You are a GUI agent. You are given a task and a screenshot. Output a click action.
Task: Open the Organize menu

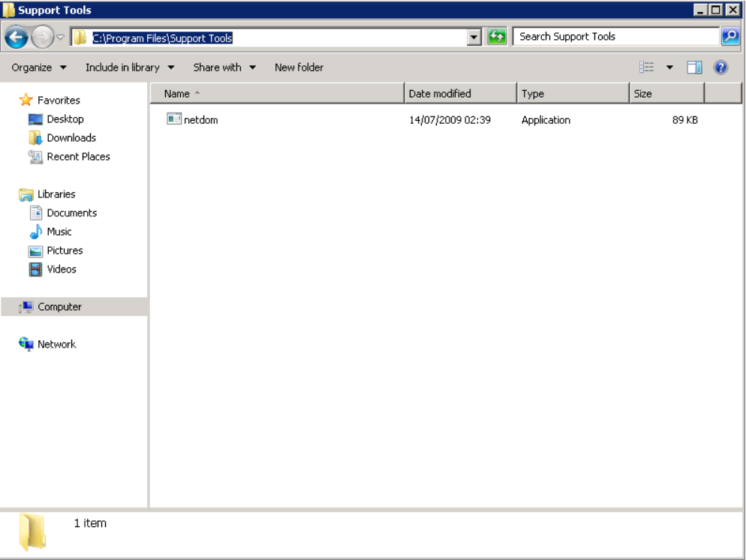tap(39, 68)
